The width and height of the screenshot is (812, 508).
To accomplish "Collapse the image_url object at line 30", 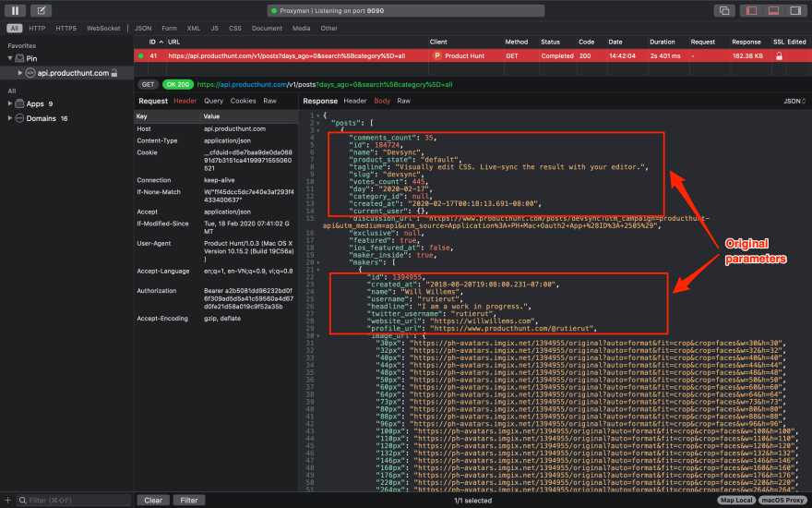I will 318,336.
